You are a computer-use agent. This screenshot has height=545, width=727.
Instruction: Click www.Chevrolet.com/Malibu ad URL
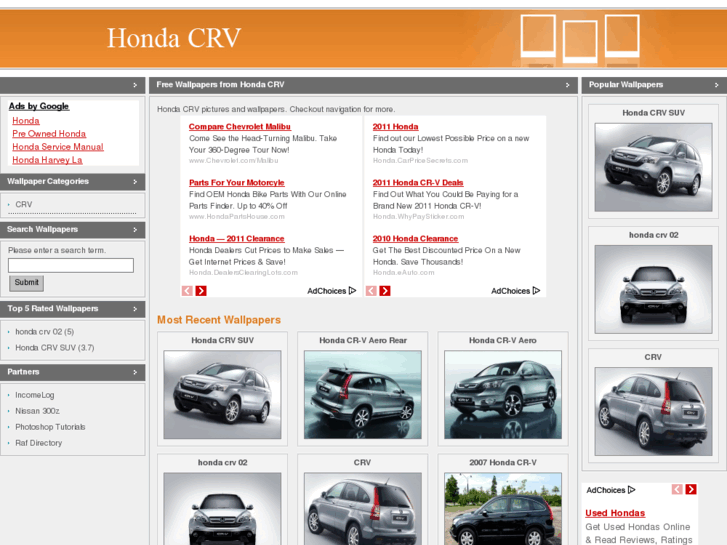pyautogui.click(x=233, y=160)
